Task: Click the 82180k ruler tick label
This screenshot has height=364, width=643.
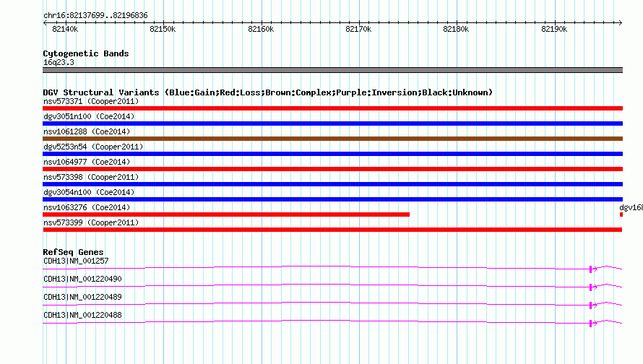Action: pos(456,29)
